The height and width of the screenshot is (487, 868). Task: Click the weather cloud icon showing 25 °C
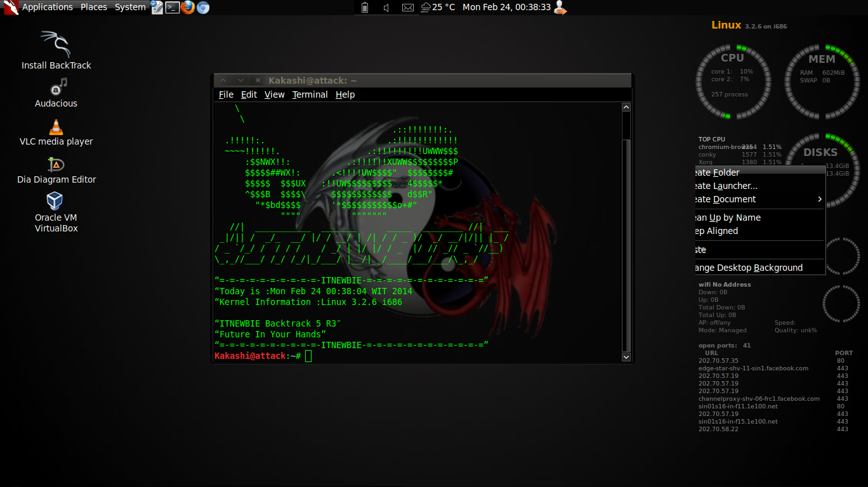pos(425,8)
